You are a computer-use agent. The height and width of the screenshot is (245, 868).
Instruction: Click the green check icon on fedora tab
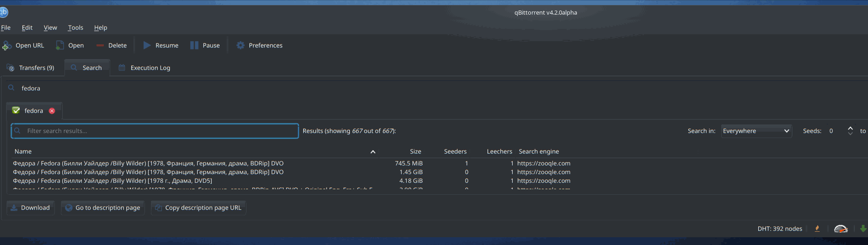pyautogui.click(x=16, y=110)
